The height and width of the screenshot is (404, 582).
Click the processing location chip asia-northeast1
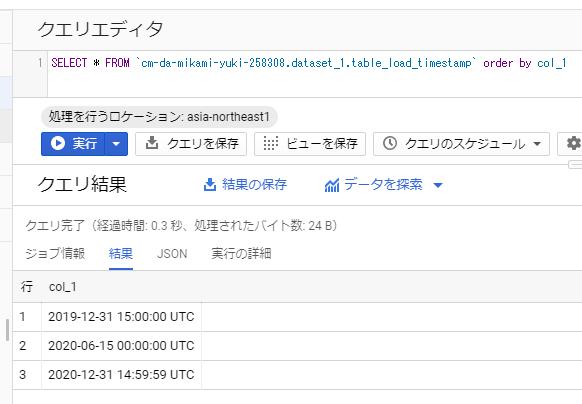tap(159, 117)
